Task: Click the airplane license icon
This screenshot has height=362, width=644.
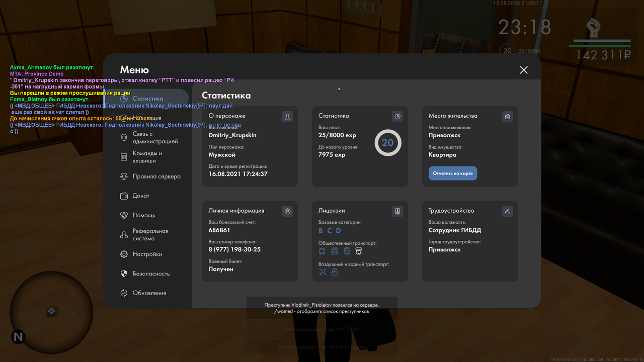Action: pos(323,272)
